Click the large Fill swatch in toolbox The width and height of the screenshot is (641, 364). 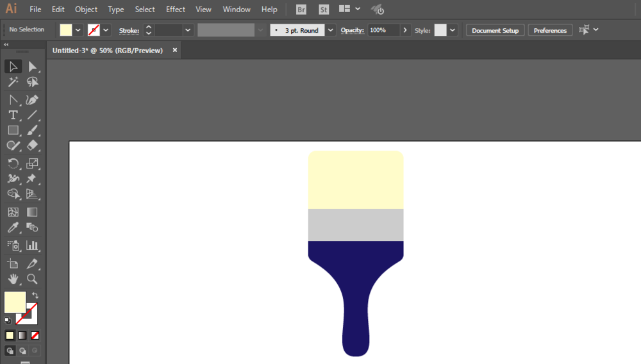click(15, 302)
